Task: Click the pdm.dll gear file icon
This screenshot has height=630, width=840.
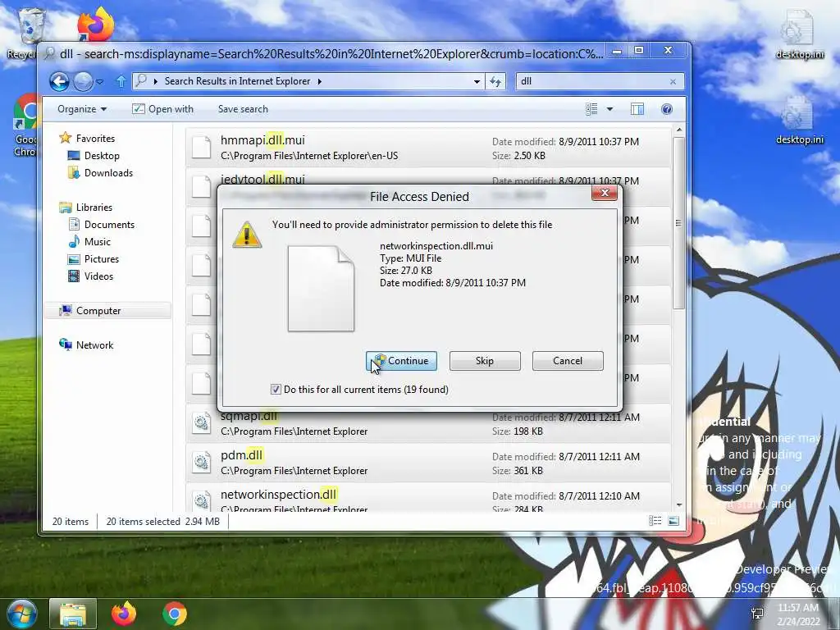Action: pyautogui.click(x=202, y=462)
